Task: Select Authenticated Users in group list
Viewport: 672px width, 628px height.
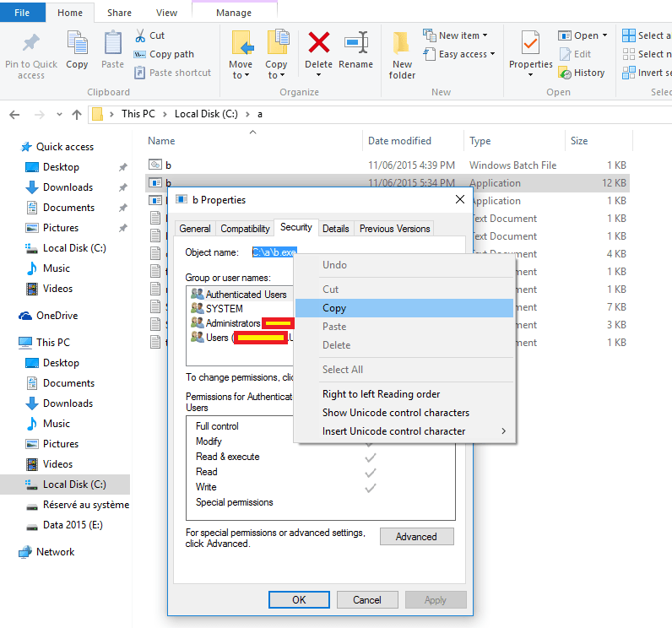Action: [241, 295]
